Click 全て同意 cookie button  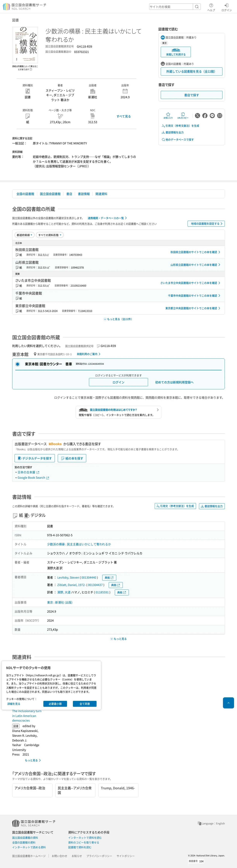coord(85,704)
